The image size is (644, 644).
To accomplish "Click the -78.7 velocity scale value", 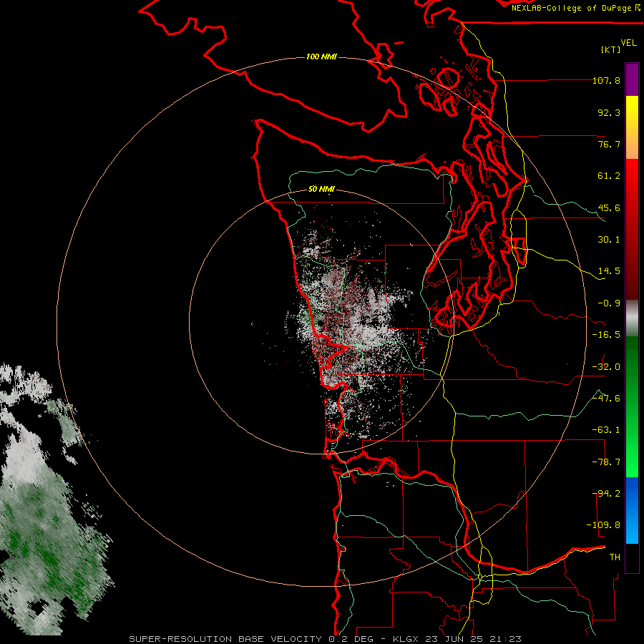I will point(606,462).
